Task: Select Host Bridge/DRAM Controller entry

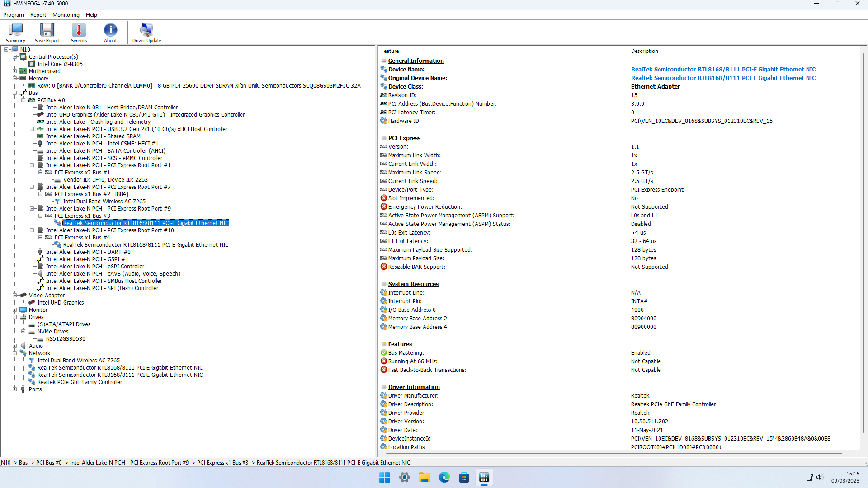Action: click(112, 108)
